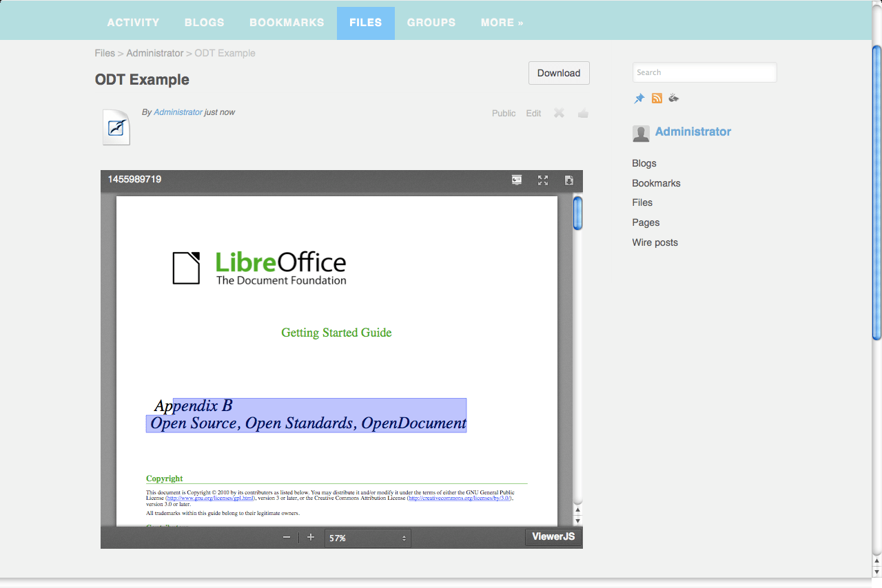Delete the file with the X icon
Screen dimensions: 882x588
[559, 113]
